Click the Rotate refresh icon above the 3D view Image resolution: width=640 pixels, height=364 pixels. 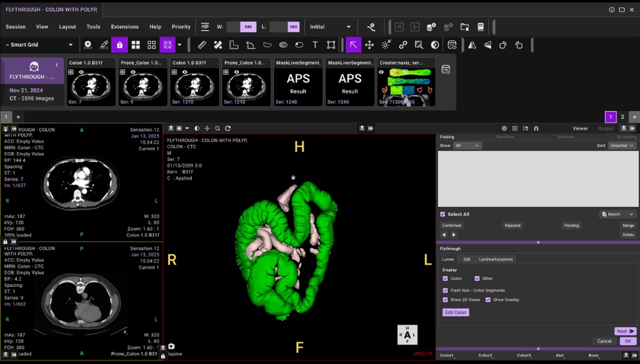point(228,128)
